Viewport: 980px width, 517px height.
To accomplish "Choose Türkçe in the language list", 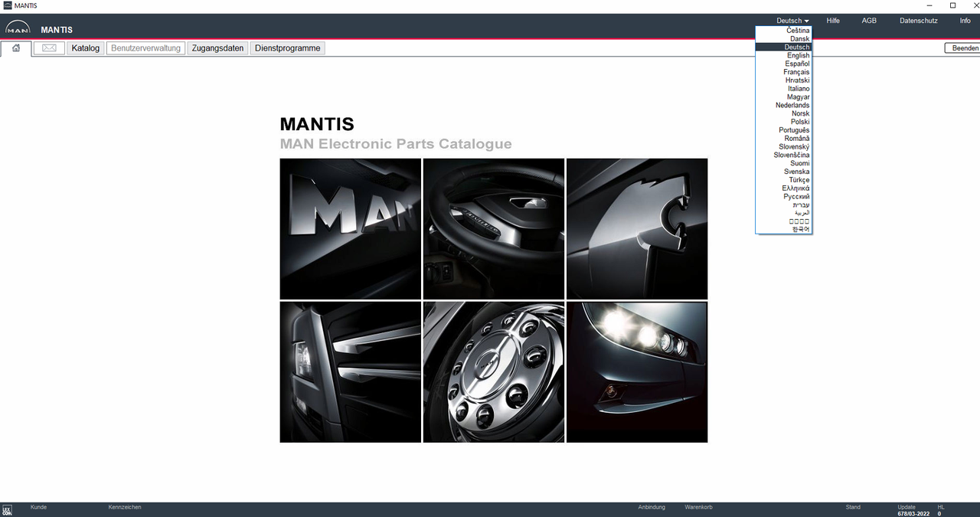I will [x=784, y=180].
